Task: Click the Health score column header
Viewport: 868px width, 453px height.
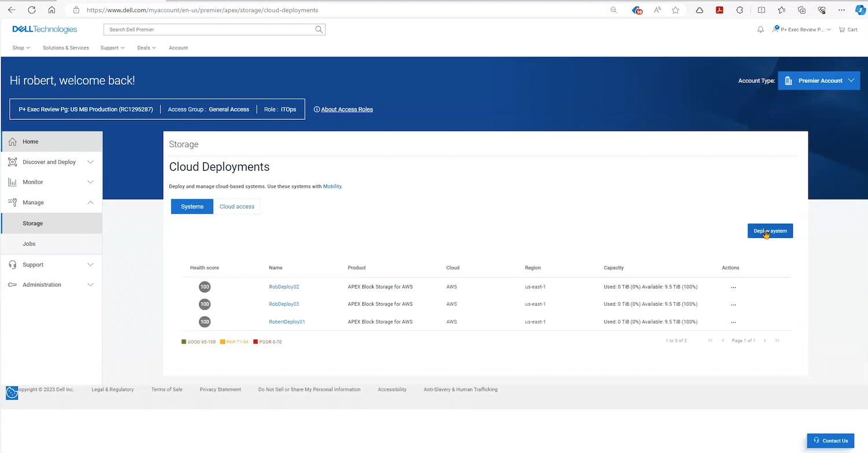Action: pyautogui.click(x=204, y=268)
